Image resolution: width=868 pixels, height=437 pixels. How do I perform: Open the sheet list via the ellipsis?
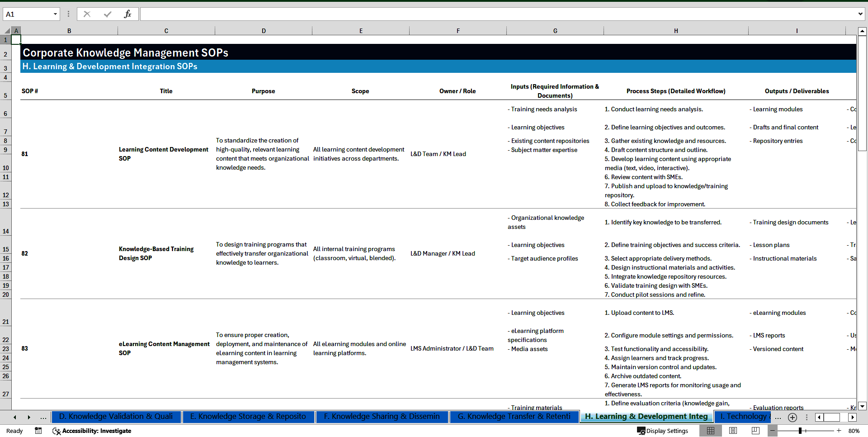click(43, 417)
